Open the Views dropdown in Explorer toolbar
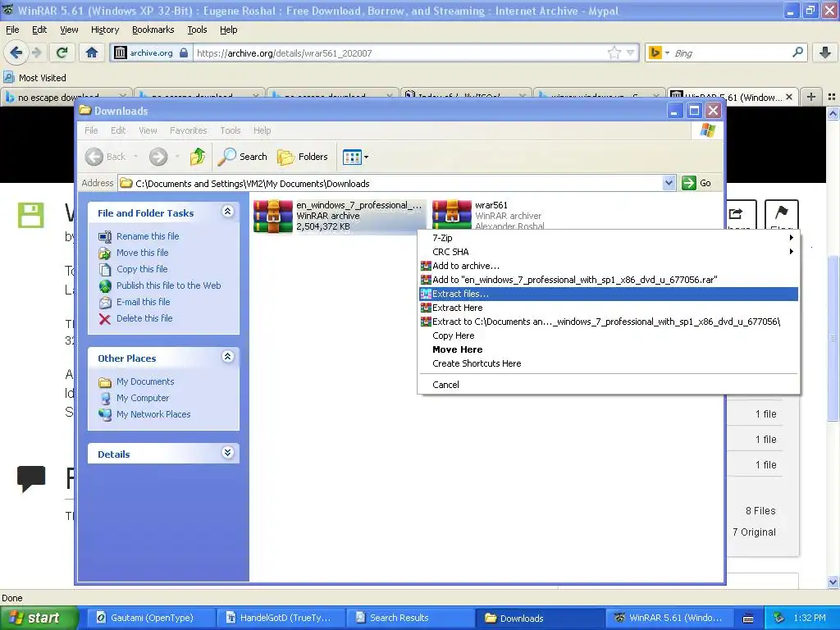The image size is (840, 630). 356,157
